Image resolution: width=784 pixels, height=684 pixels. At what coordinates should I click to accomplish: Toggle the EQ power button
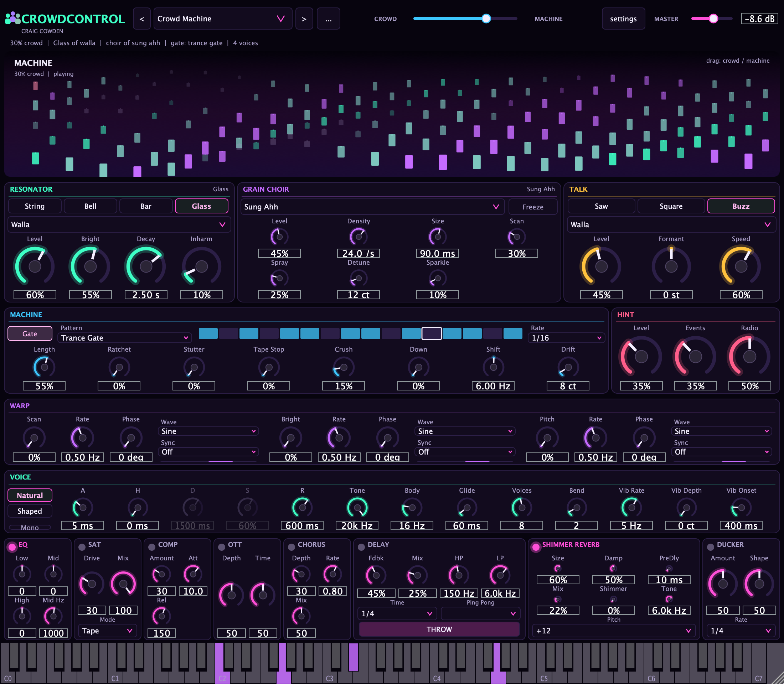[12, 547]
